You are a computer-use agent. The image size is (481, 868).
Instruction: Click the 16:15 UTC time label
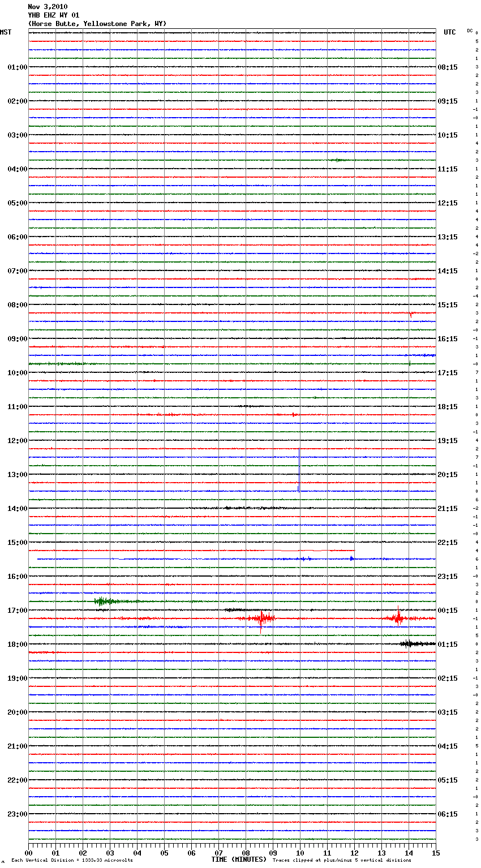tap(448, 339)
